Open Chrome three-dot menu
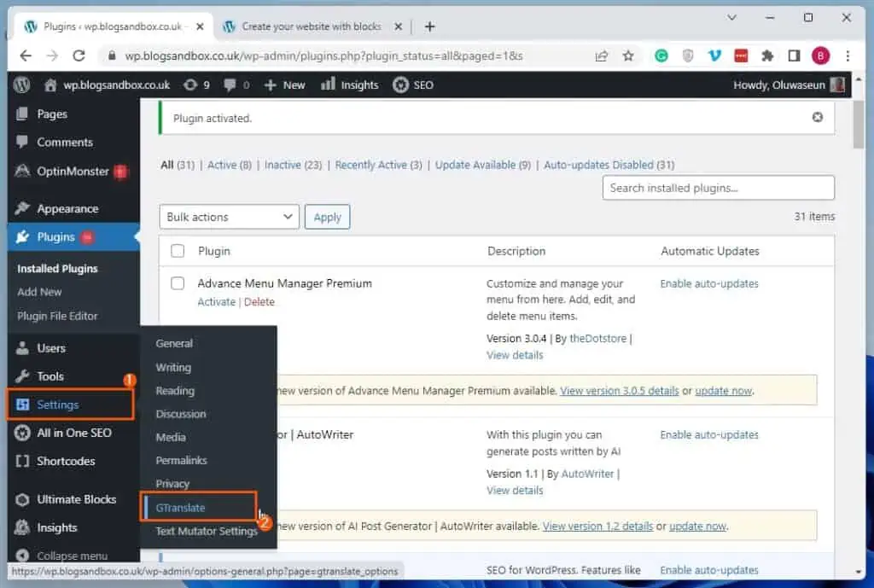 (848, 55)
